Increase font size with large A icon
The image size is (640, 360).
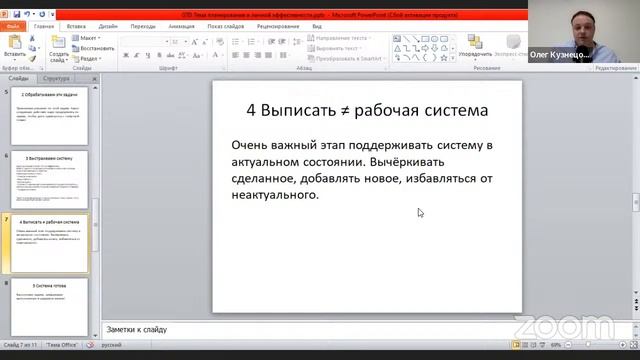[x=195, y=42]
